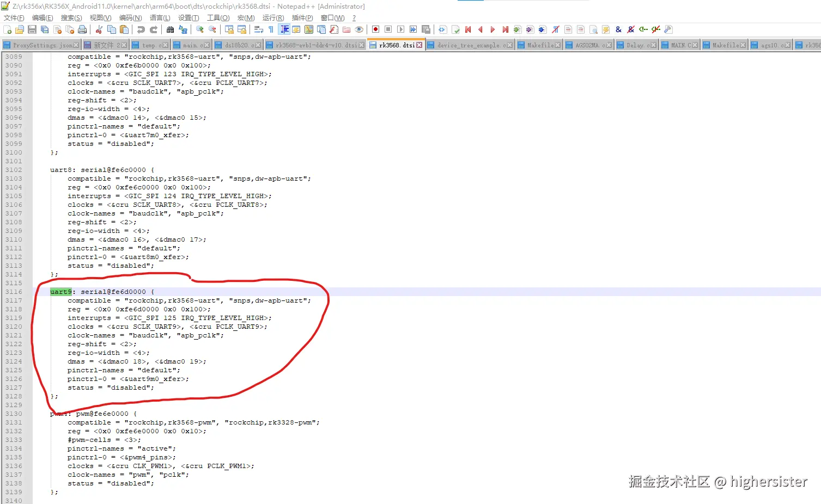This screenshot has height=504, width=821.
Task: Click the '#pwm-cells = <3>;' line
Action: 105,440
